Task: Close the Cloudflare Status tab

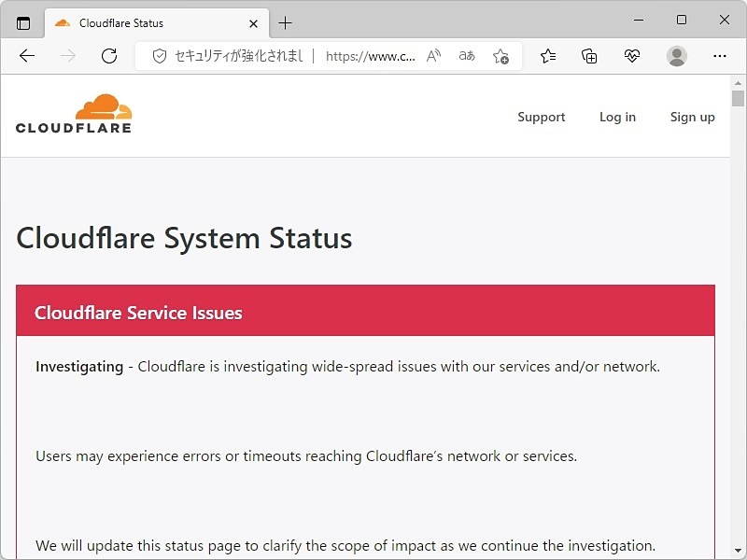Action: 253,23
